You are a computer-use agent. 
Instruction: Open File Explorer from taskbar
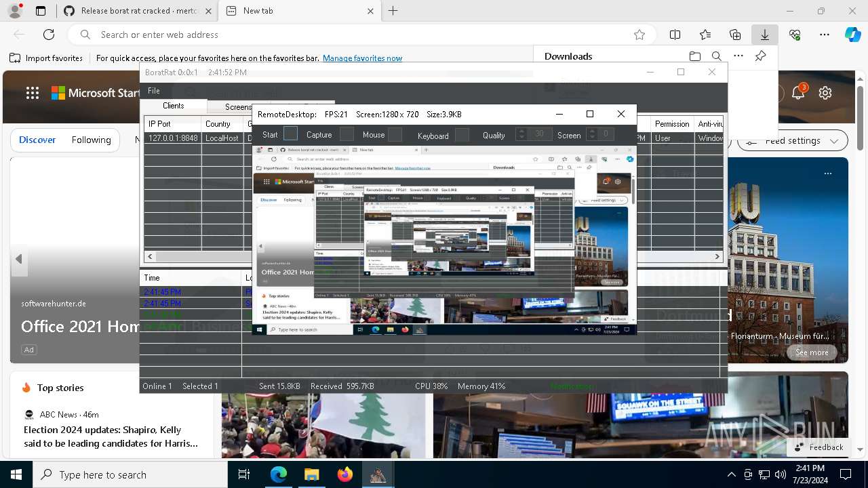(312, 474)
